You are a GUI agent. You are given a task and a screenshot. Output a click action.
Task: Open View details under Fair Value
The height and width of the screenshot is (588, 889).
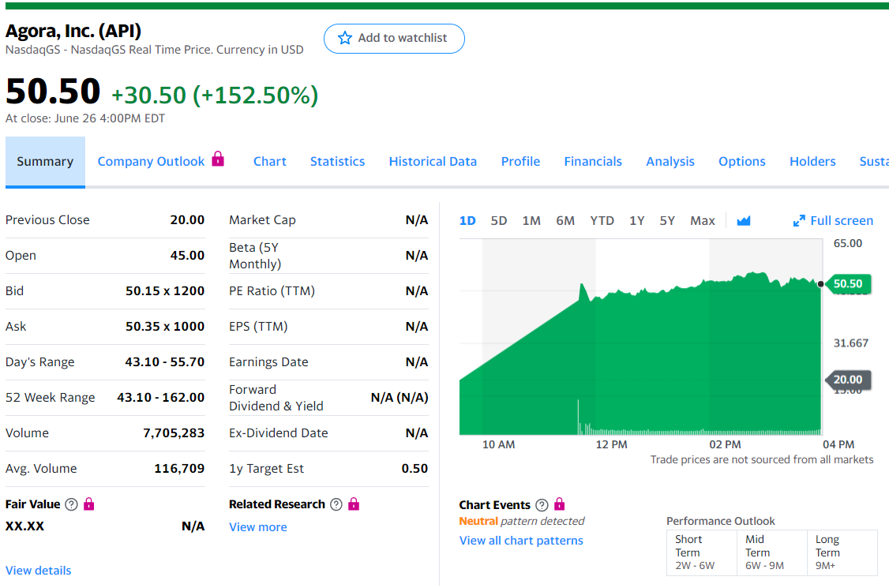pos(39,571)
